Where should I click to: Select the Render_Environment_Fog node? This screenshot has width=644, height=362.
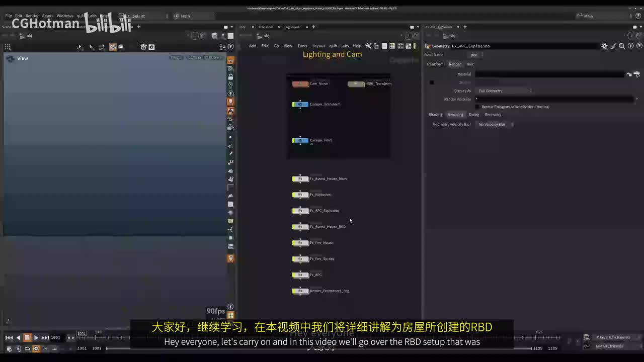coord(300,291)
